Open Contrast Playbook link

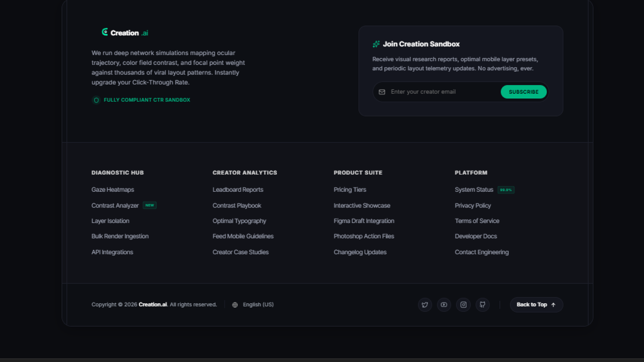237,205
